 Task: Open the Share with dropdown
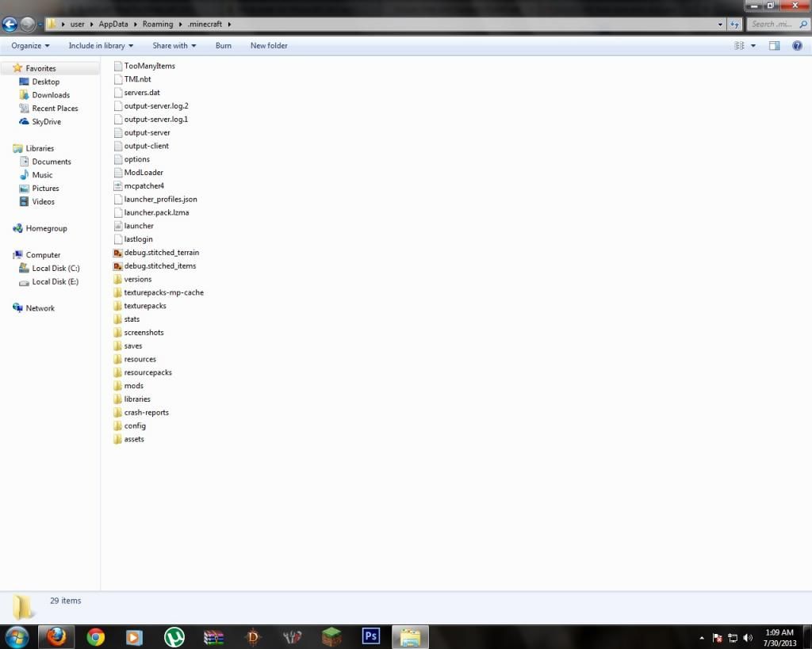click(x=174, y=46)
